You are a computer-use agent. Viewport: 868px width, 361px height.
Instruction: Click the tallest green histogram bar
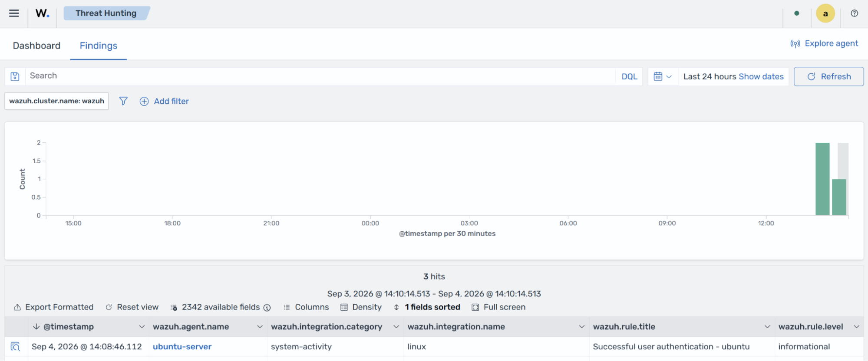tap(822, 179)
